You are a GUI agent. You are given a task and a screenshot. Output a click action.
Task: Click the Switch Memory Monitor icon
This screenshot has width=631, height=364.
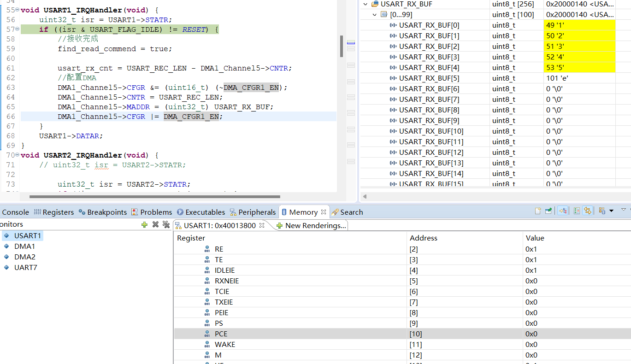pyautogui.click(x=602, y=211)
